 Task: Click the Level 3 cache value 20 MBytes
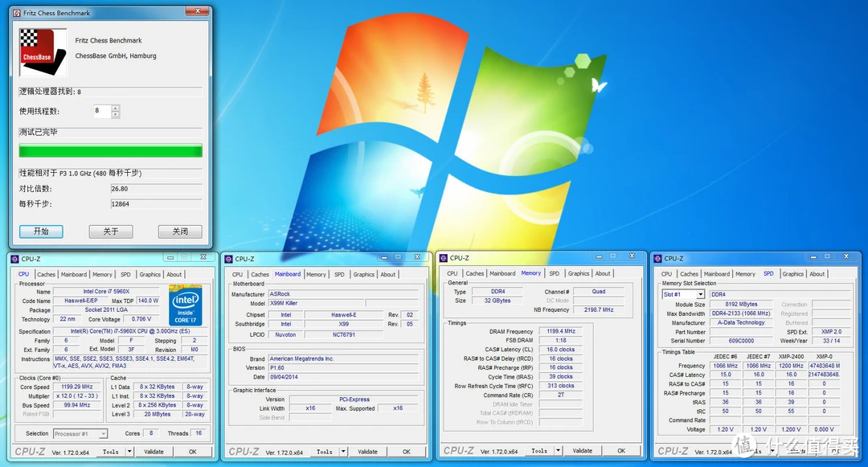(x=158, y=414)
